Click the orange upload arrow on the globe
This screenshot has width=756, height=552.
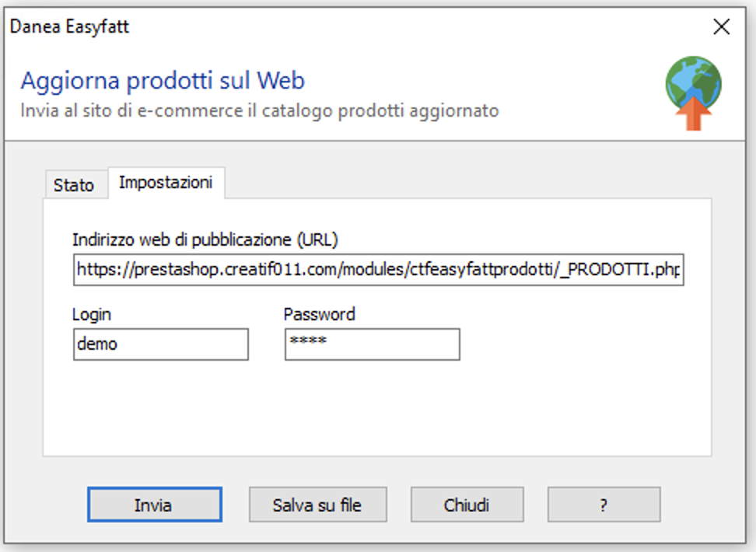(x=693, y=114)
